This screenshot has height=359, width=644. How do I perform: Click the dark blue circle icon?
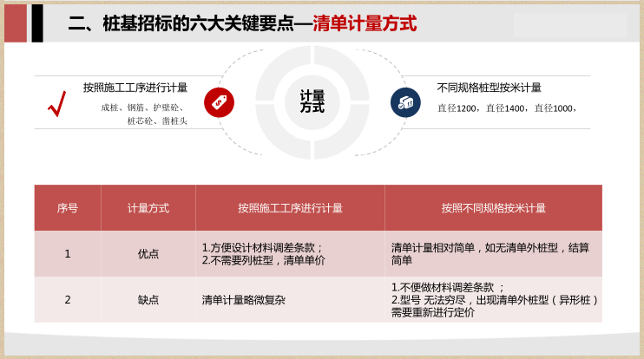pyautogui.click(x=405, y=102)
